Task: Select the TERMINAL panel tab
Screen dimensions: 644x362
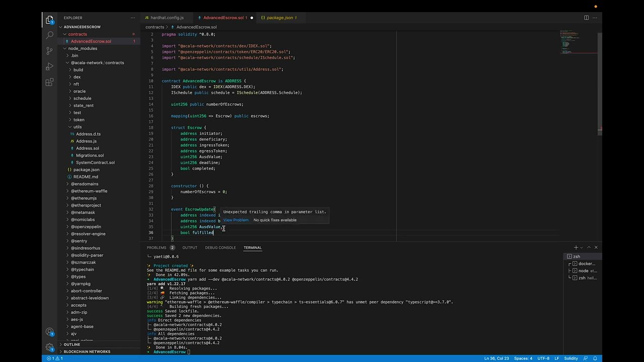Action: [253, 247]
